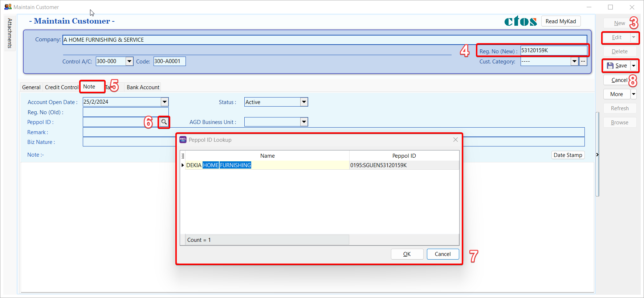
Task: Switch to the Credit Control tab
Action: click(x=61, y=87)
